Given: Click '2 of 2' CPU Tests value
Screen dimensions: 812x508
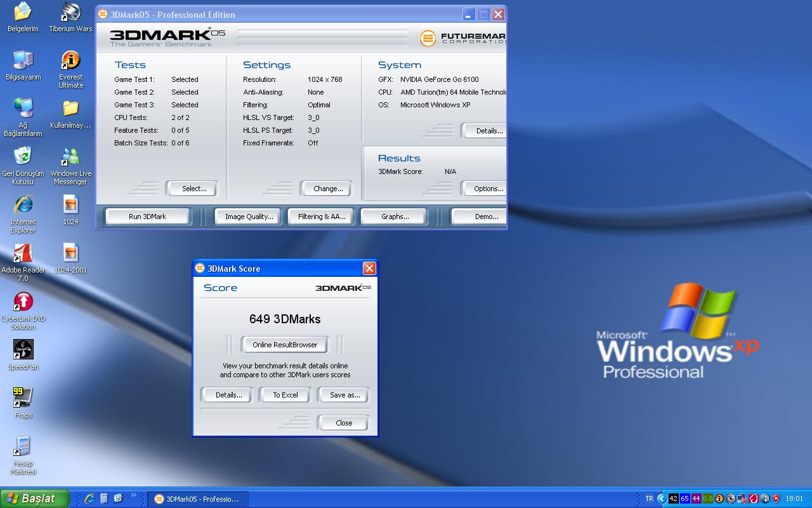Looking at the screenshot, I should click(x=180, y=117).
